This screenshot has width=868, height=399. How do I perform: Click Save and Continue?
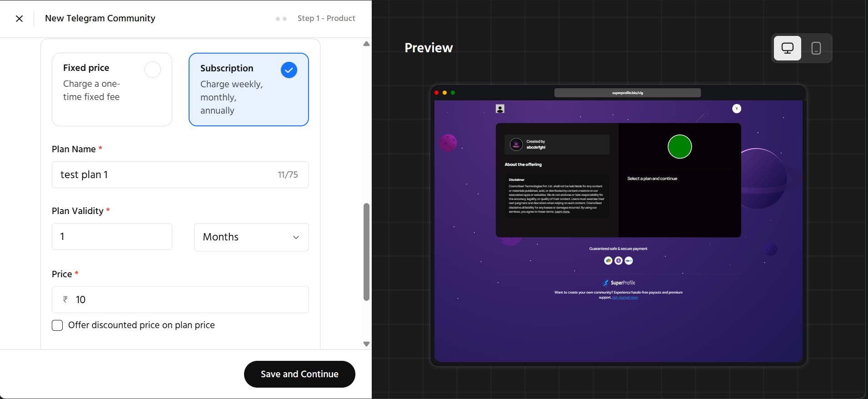click(x=299, y=374)
